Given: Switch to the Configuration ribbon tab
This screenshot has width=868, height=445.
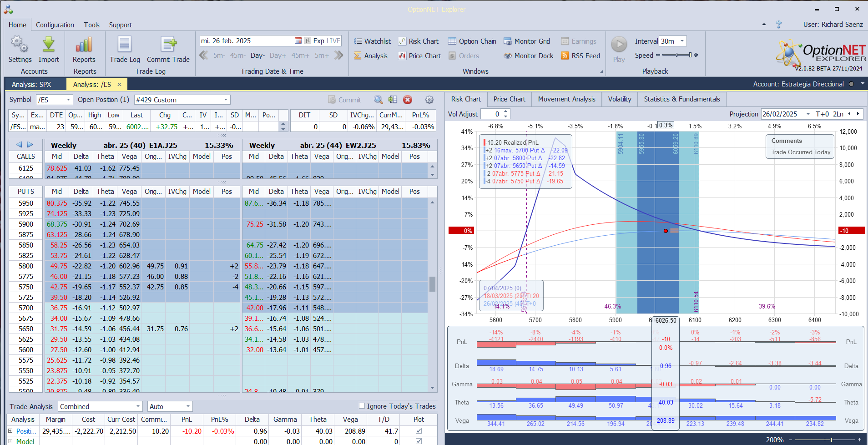Looking at the screenshot, I should (x=55, y=25).
